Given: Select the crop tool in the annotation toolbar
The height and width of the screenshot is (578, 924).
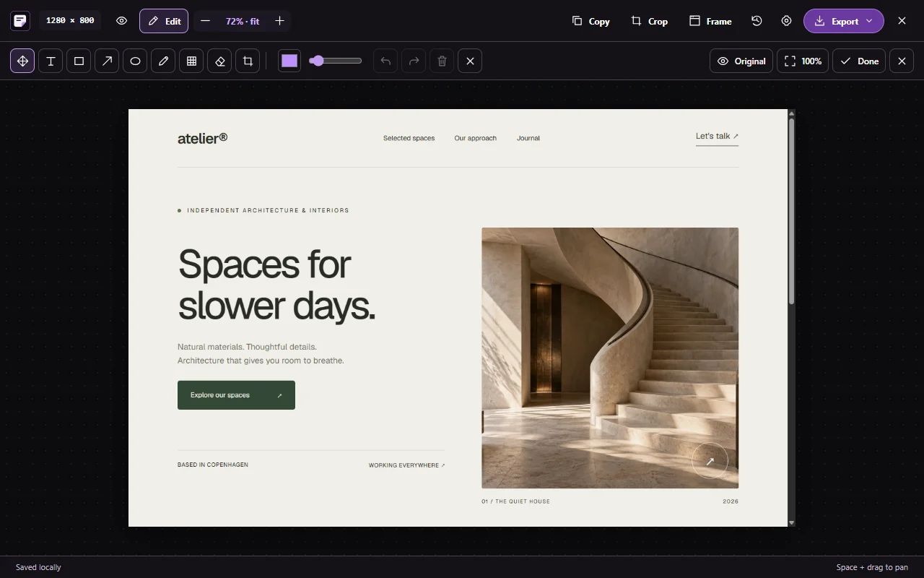Looking at the screenshot, I should point(248,61).
